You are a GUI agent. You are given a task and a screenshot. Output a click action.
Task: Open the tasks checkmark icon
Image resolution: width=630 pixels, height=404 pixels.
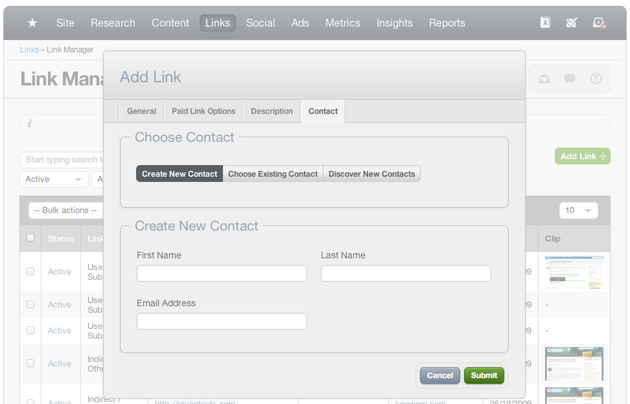pos(571,23)
